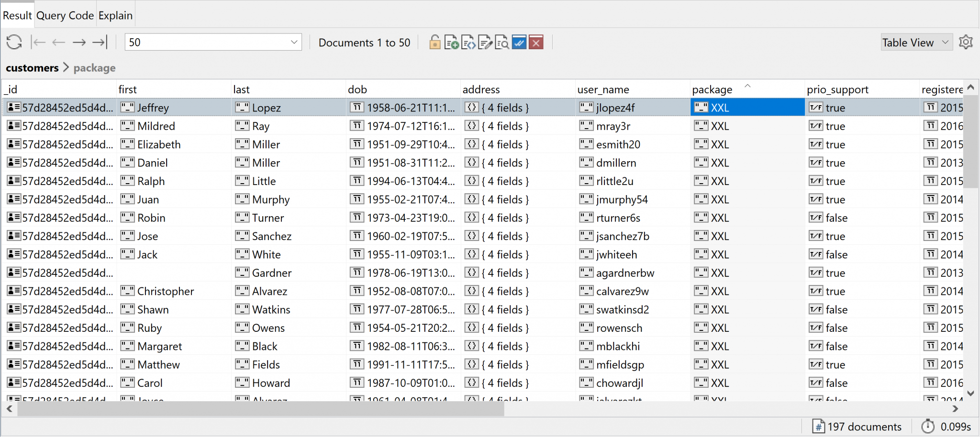Click the blue validate checkmark icon
This screenshot has height=437, width=980.
(x=519, y=43)
